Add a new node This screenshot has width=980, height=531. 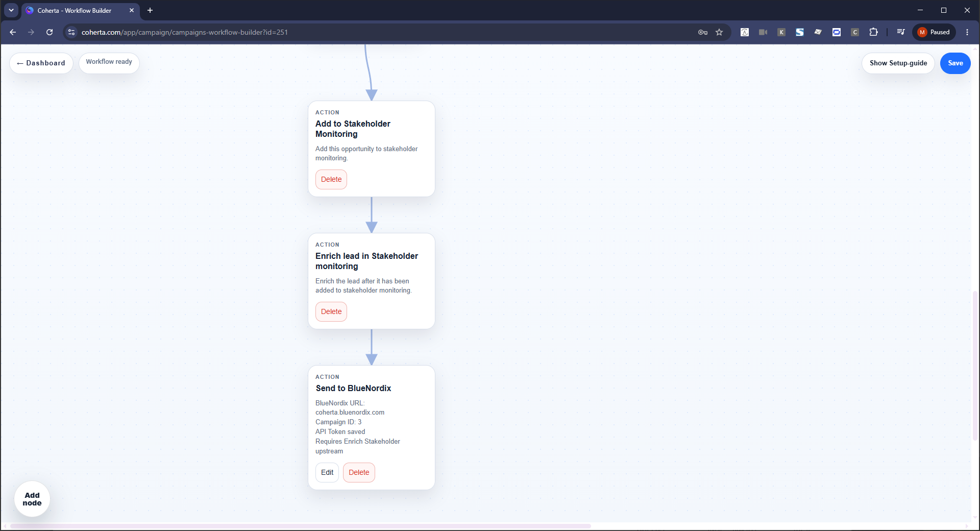pos(32,499)
